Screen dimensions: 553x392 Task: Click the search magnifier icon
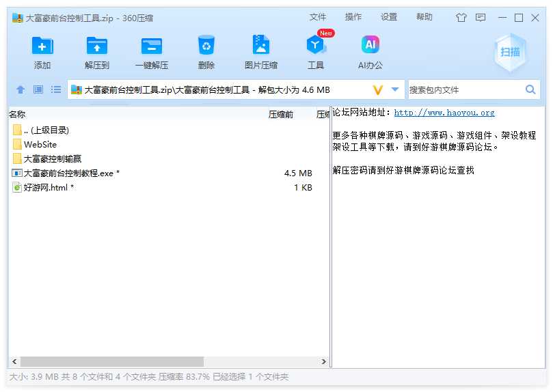click(x=530, y=89)
